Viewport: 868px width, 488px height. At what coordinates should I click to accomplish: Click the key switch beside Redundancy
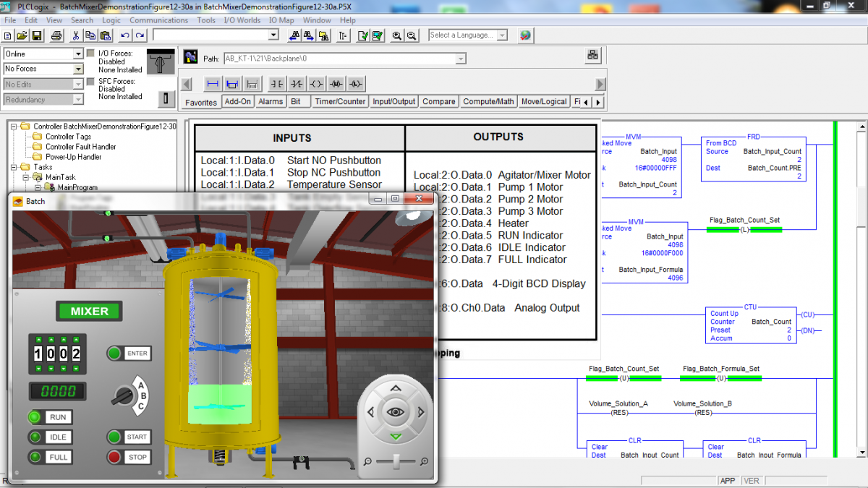[x=166, y=98]
